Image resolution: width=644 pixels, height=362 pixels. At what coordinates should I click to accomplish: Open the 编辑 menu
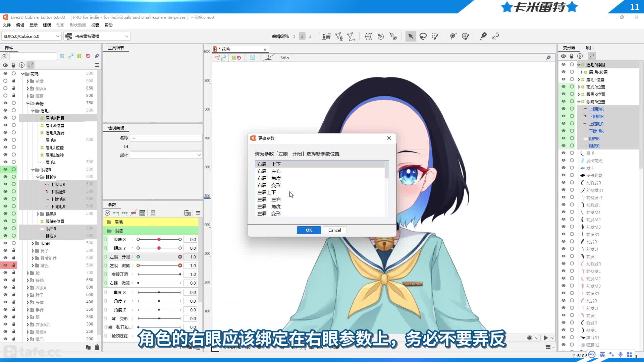tap(20, 25)
